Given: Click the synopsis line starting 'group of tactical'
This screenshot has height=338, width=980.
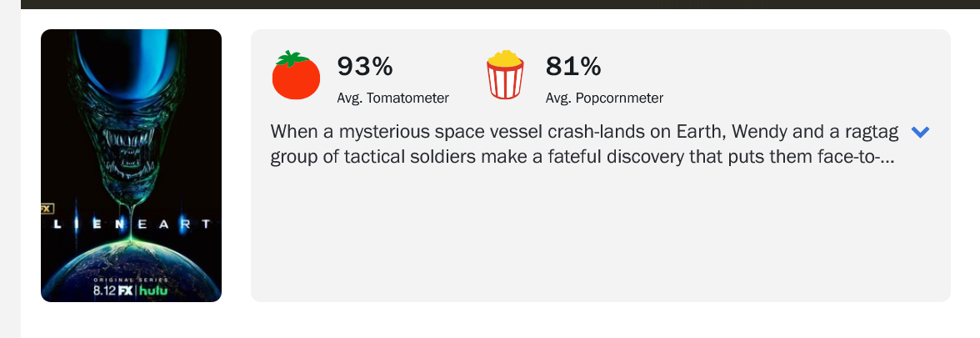Looking at the screenshot, I should pyautogui.click(x=582, y=157).
